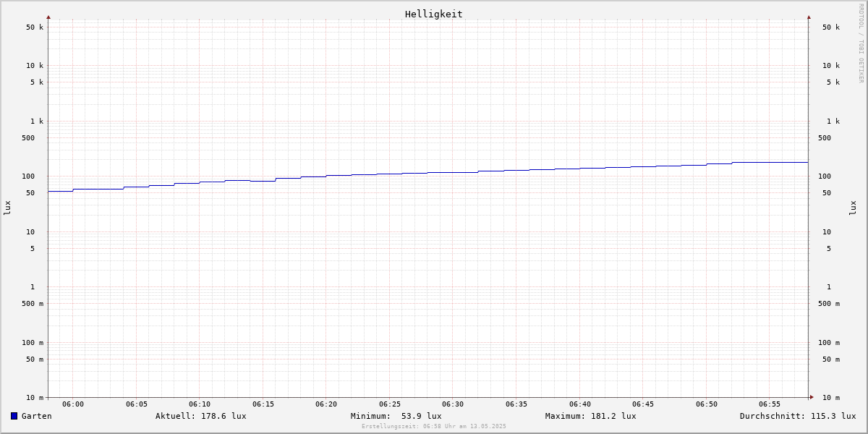
Task: Click the Helligkeit chart title
Action: click(x=434, y=14)
